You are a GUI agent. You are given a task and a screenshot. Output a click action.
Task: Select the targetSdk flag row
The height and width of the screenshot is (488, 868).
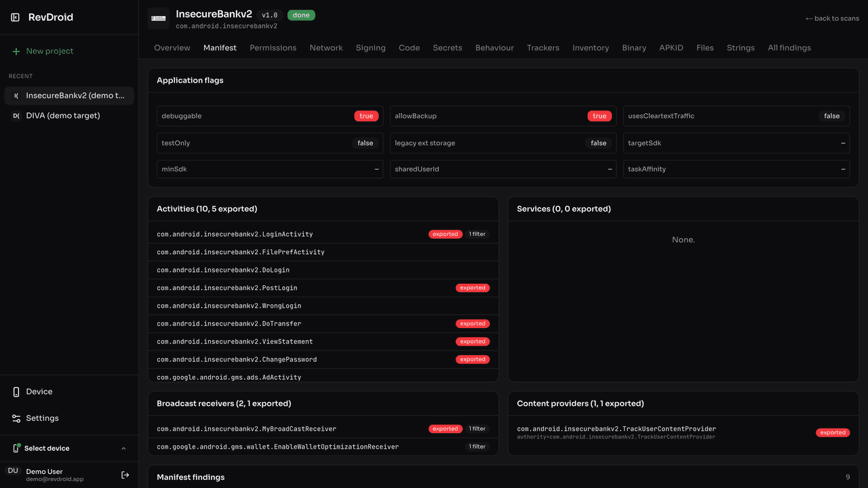pos(736,143)
